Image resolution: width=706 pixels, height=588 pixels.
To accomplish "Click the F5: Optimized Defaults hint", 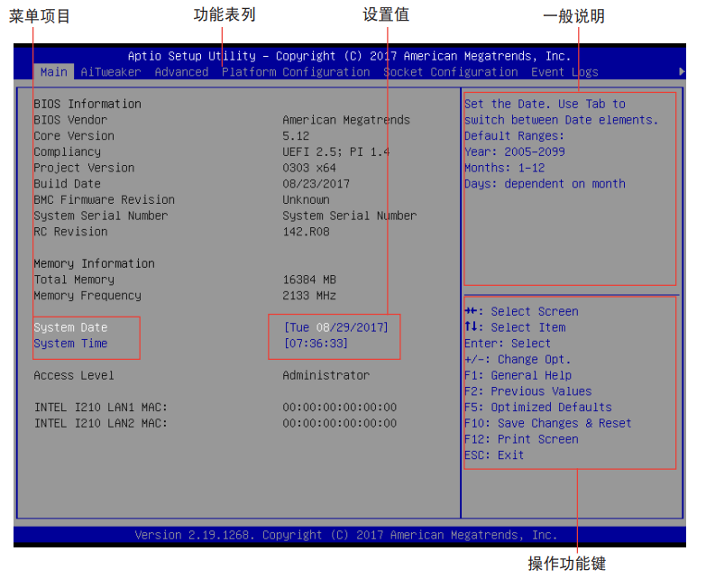I will [x=538, y=408].
